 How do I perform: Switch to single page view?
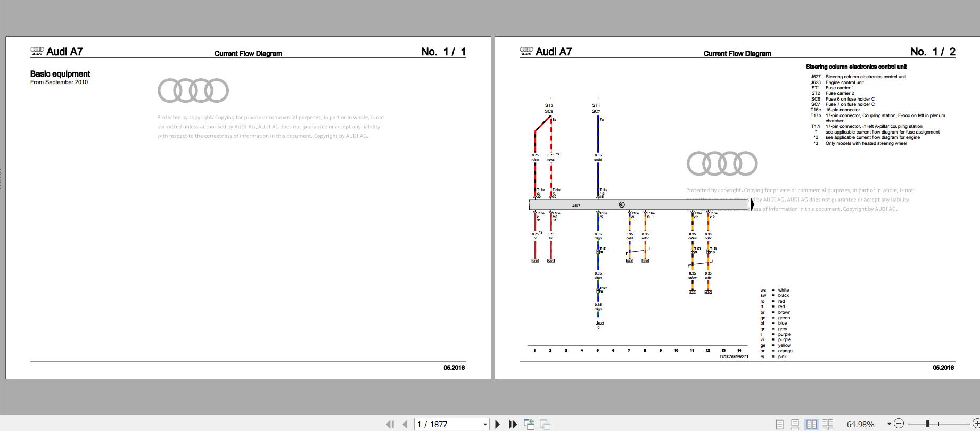[779, 424]
